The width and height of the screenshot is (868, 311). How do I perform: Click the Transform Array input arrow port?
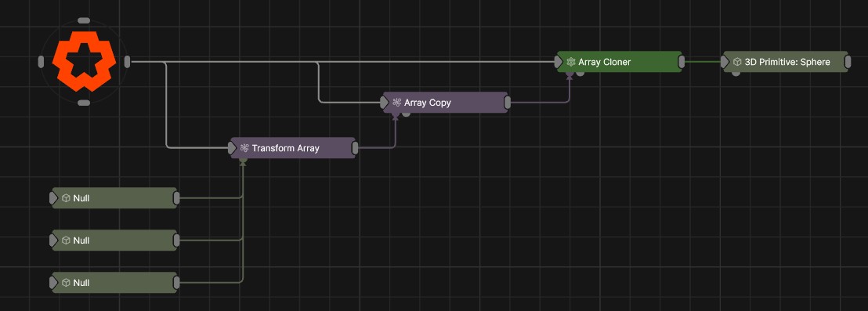(x=233, y=148)
